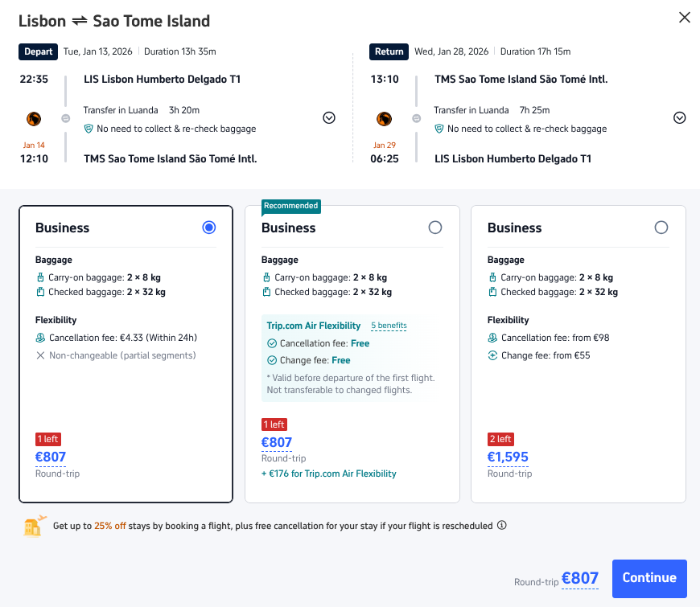Click the shield icon on the return baggage notice
Viewport: 700px width, 607px height.
[439, 129]
